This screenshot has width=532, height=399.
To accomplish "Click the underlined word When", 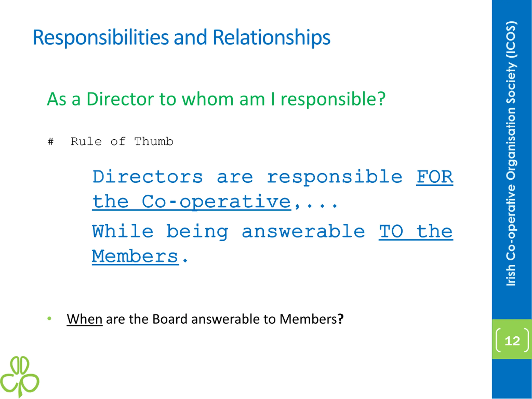I will [x=85, y=319].
